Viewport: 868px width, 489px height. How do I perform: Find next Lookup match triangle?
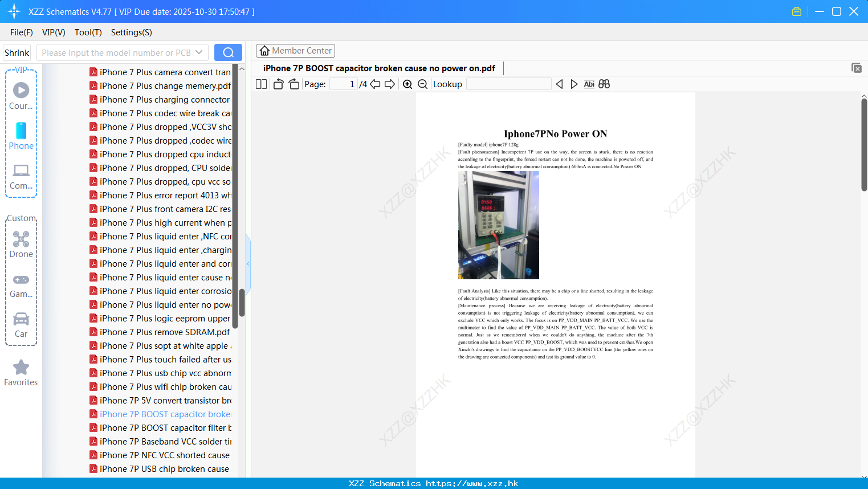coord(574,84)
